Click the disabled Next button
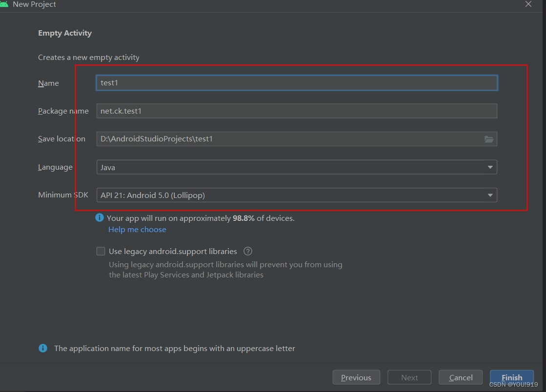 click(409, 377)
